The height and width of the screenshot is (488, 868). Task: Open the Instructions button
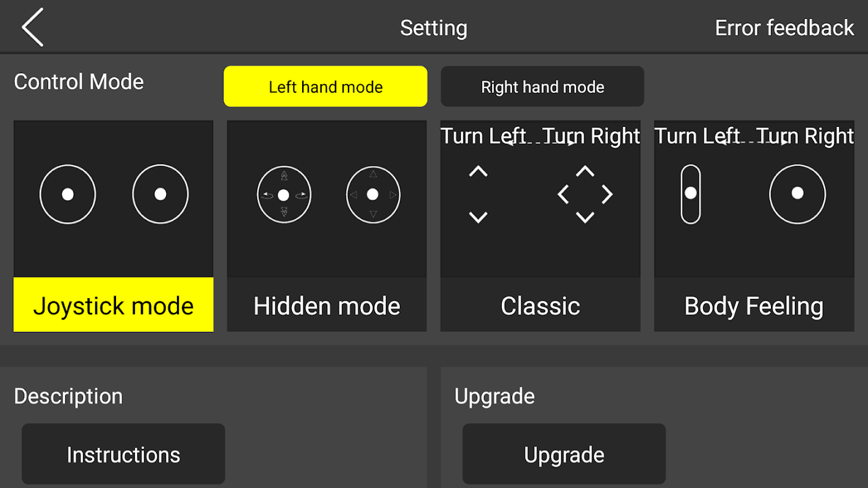123,454
